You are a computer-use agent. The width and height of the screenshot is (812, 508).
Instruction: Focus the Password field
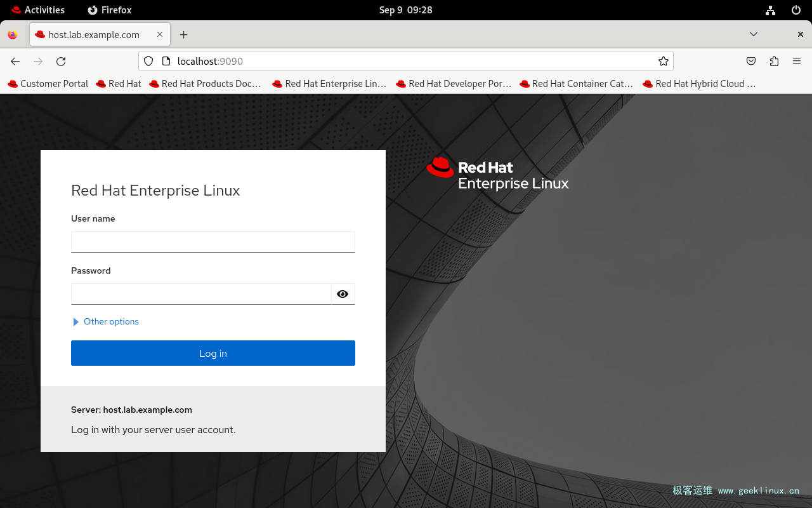(x=201, y=294)
